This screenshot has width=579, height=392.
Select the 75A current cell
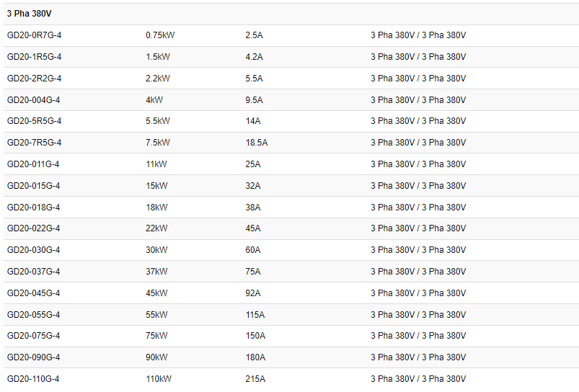click(x=253, y=272)
